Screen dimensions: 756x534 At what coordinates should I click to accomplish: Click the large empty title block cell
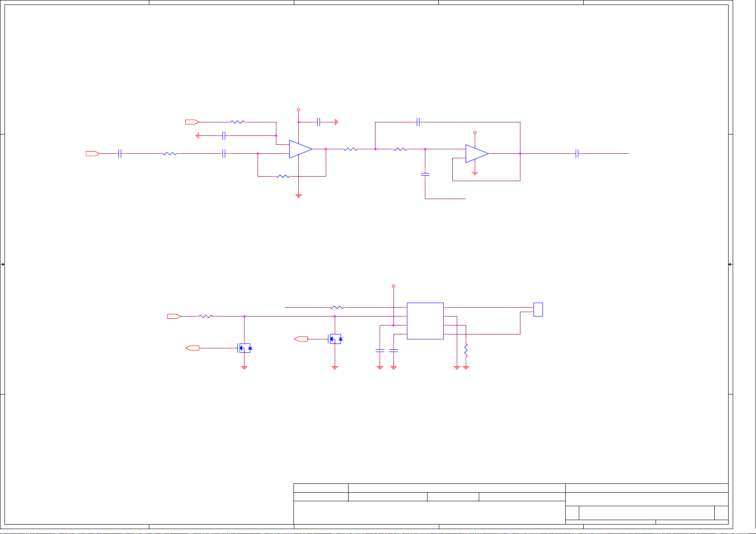click(x=429, y=512)
